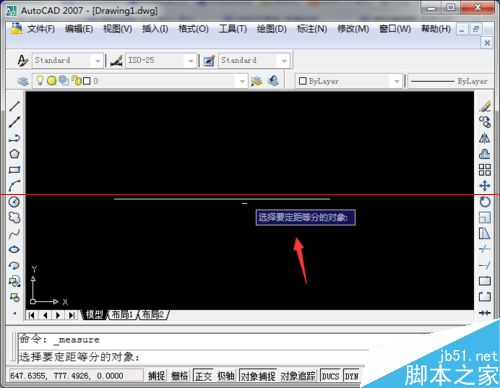The width and height of the screenshot is (500, 388).
Task: Select the Mirror tool
Action: click(485, 138)
